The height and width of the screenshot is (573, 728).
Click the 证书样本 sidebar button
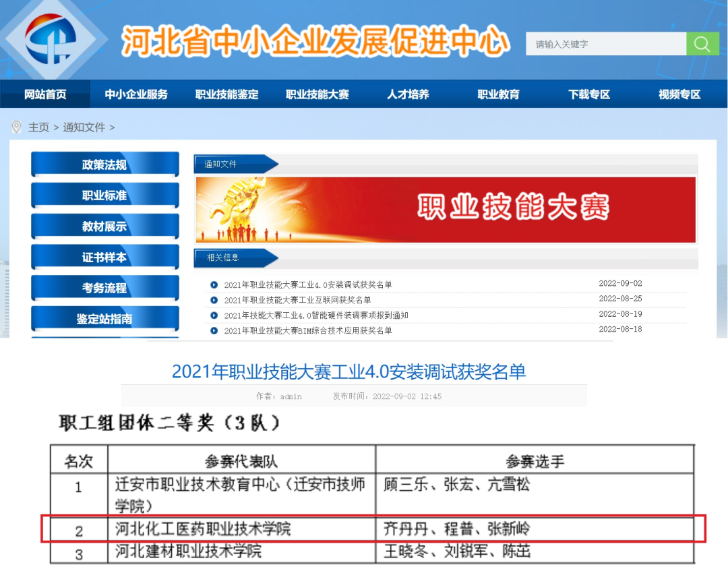pos(105,257)
